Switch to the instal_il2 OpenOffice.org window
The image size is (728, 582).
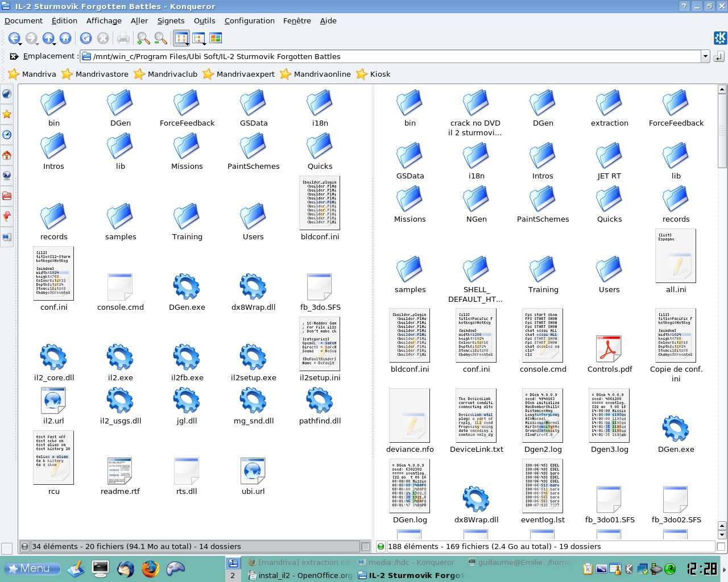(x=300, y=575)
